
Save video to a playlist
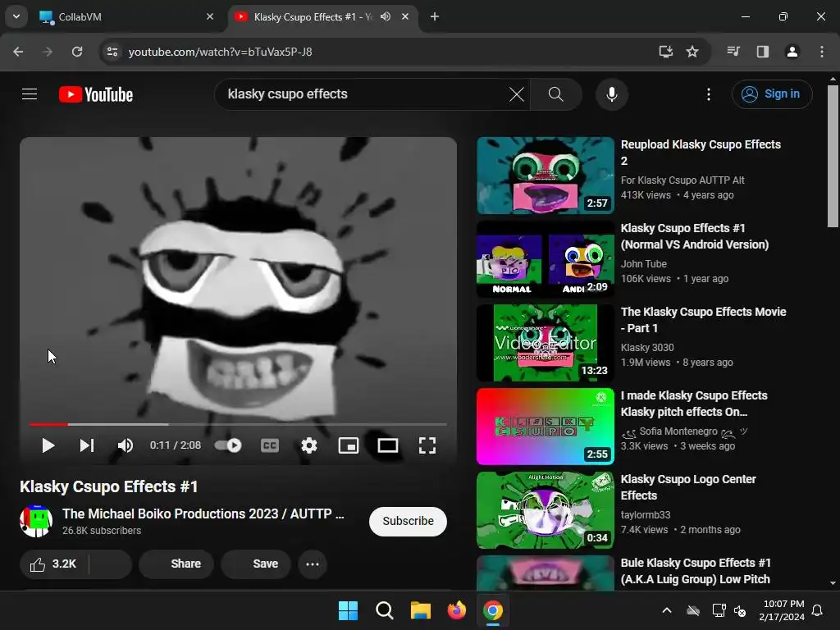click(x=256, y=564)
